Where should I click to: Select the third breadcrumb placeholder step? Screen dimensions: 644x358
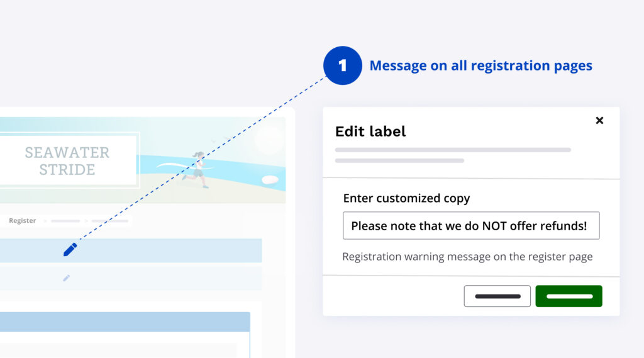109,221
